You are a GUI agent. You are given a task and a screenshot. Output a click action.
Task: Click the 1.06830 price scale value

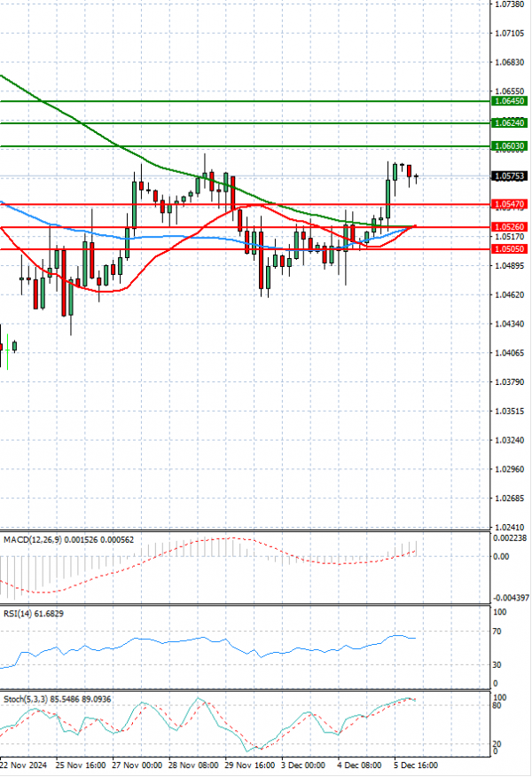pyautogui.click(x=510, y=62)
